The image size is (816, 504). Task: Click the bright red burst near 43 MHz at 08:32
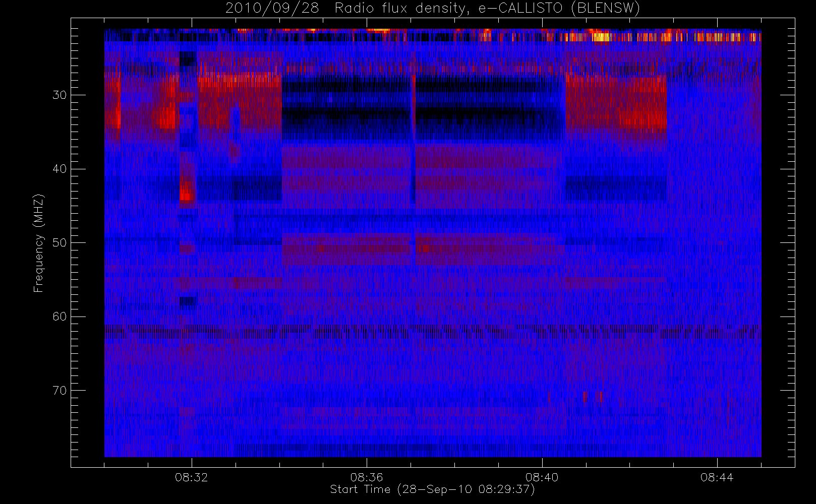tap(187, 192)
